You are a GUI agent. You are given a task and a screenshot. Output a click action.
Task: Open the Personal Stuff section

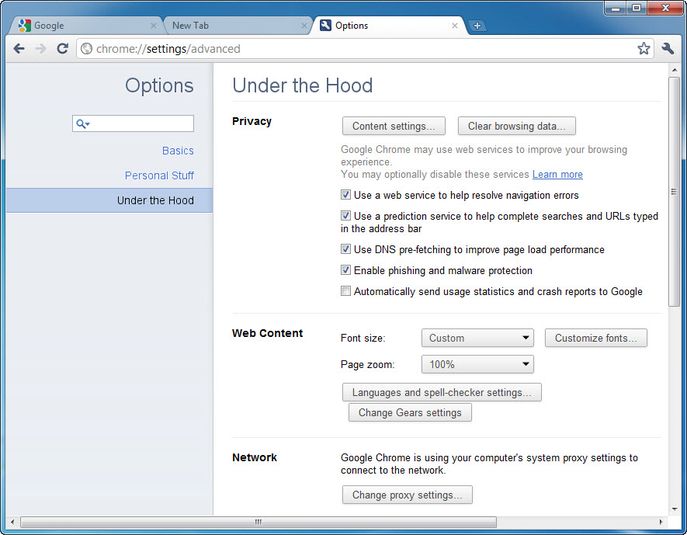point(159,176)
